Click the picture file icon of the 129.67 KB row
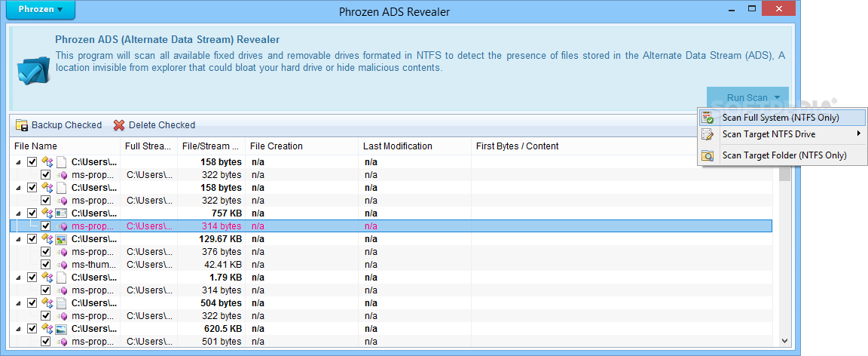 point(62,239)
